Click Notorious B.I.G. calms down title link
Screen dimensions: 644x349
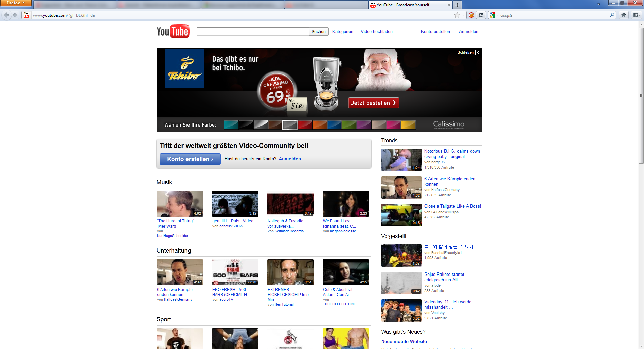452,154
